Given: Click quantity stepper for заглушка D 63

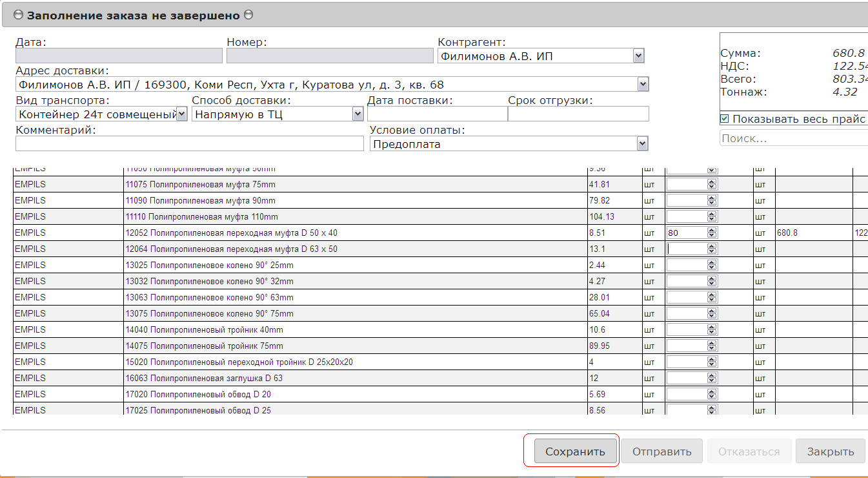Looking at the screenshot, I should click(x=712, y=378).
